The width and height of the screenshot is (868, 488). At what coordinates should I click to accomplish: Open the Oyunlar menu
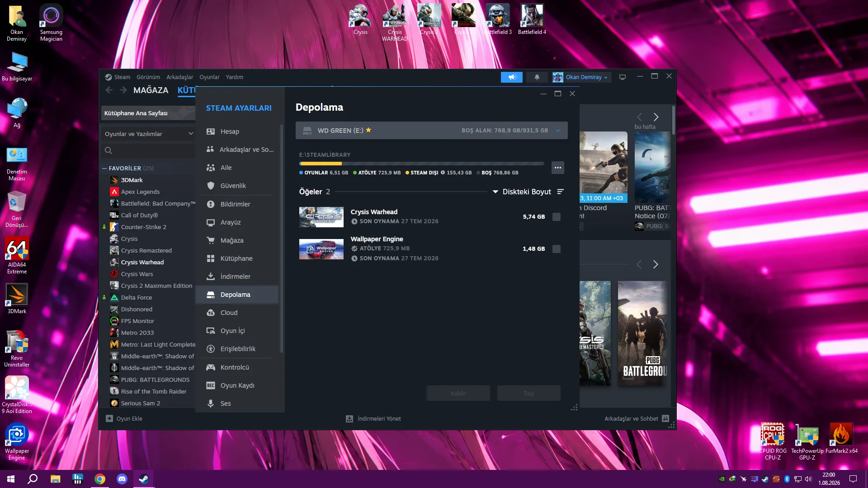click(x=209, y=77)
